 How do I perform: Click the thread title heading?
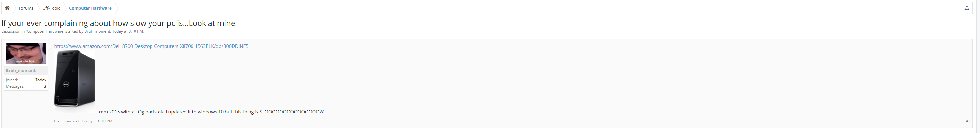click(x=118, y=23)
